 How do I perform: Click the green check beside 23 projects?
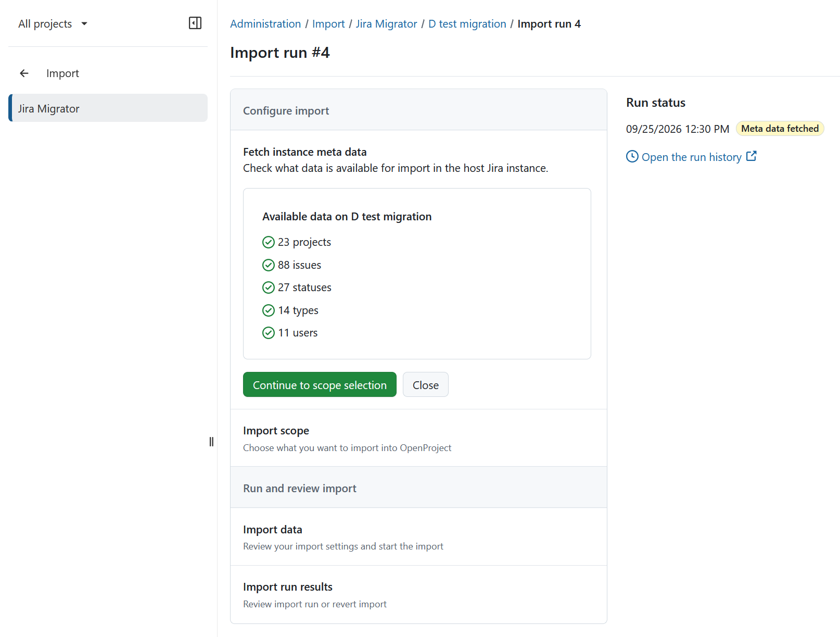(269, 242)
